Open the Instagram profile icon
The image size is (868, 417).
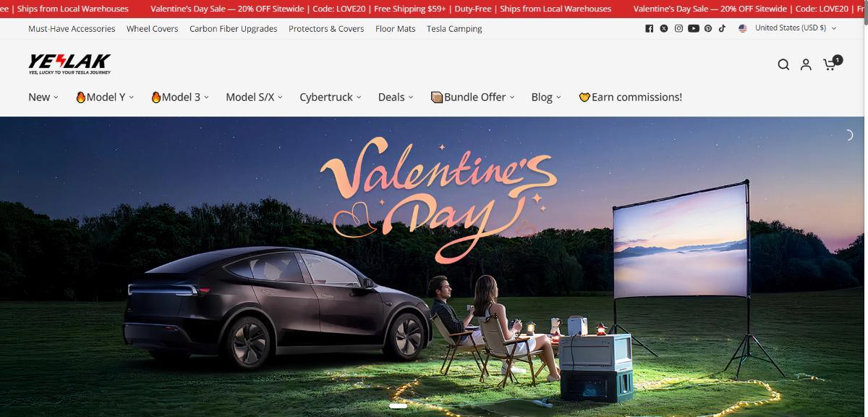(678, 29)
